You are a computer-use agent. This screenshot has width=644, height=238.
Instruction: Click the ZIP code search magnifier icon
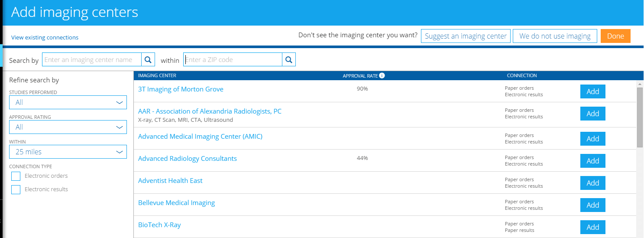point(289,60)
